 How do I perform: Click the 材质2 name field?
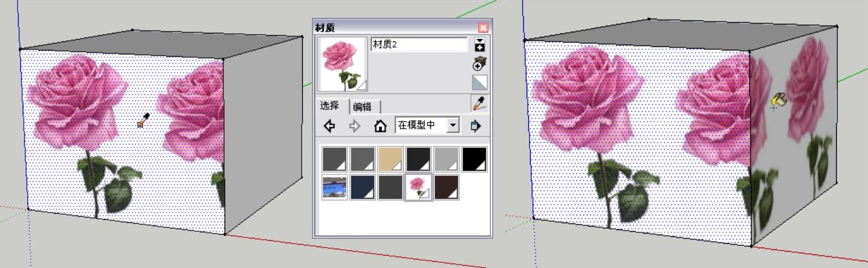point(419,45)
